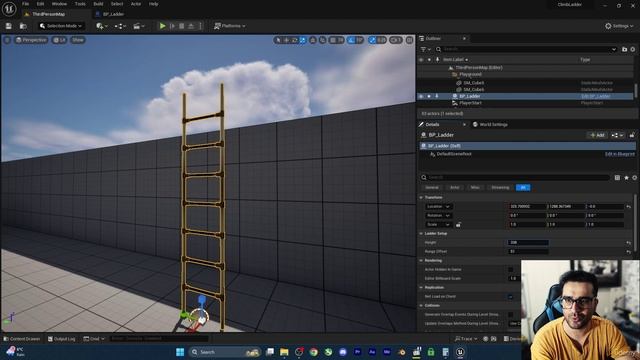Open the Lit view mode menu
Image resolution: width=640 pixels, height=360 pixels.
[x=60, y=40]
